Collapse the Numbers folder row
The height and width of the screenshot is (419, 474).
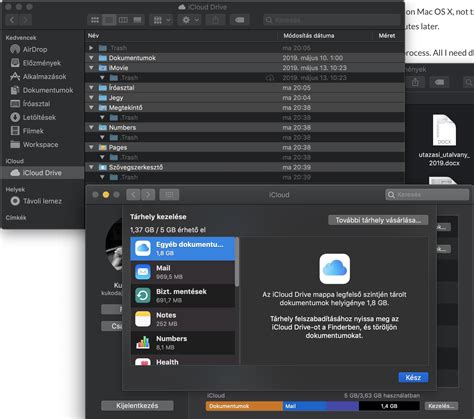click(91, 127)
